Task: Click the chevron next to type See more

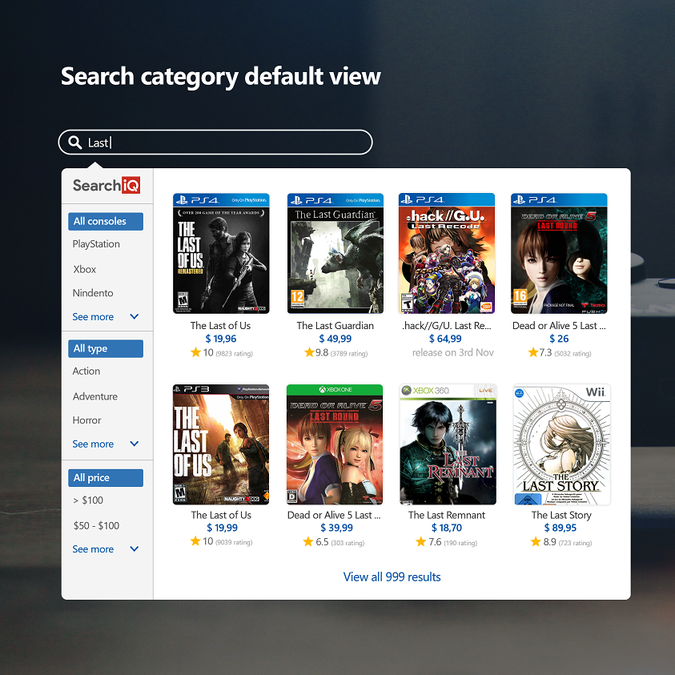Action: tap(134, 443)
